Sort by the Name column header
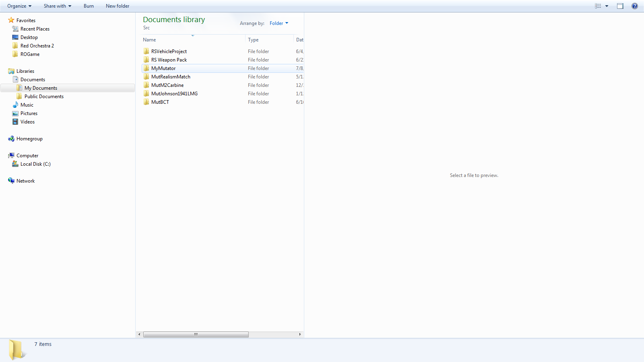The image size is (644, 362). click(x=193, y=39)
